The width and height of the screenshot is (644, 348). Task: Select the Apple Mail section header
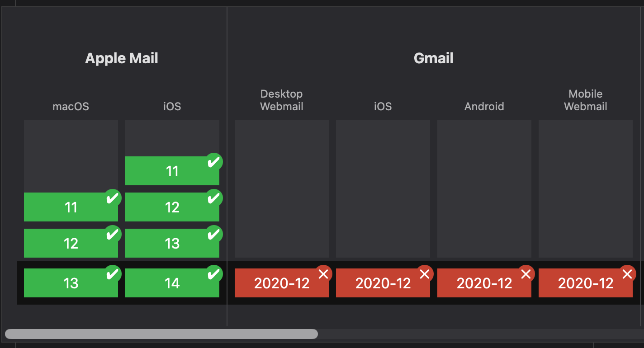pyautogui.click(x=121, y=58)
